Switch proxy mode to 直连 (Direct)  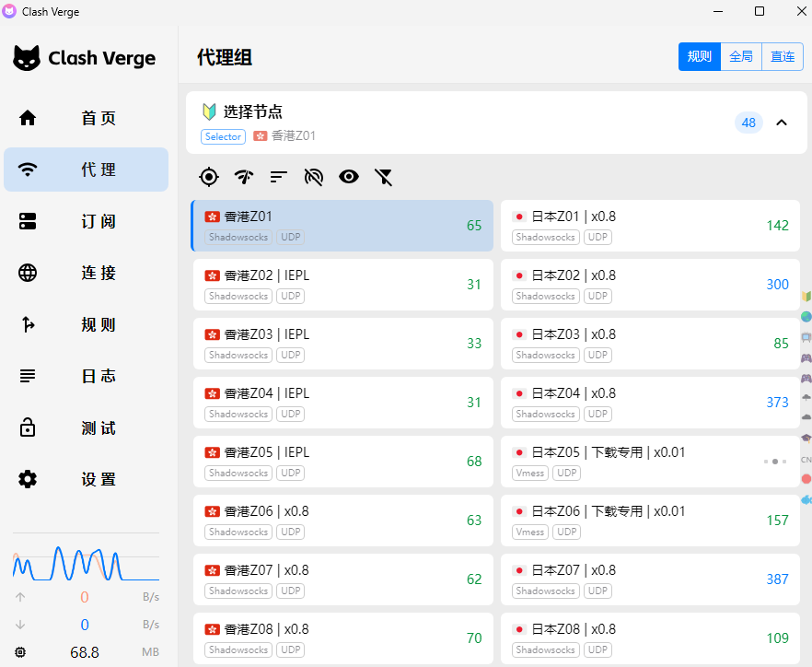pyautogui.click(x=782, y=56)
